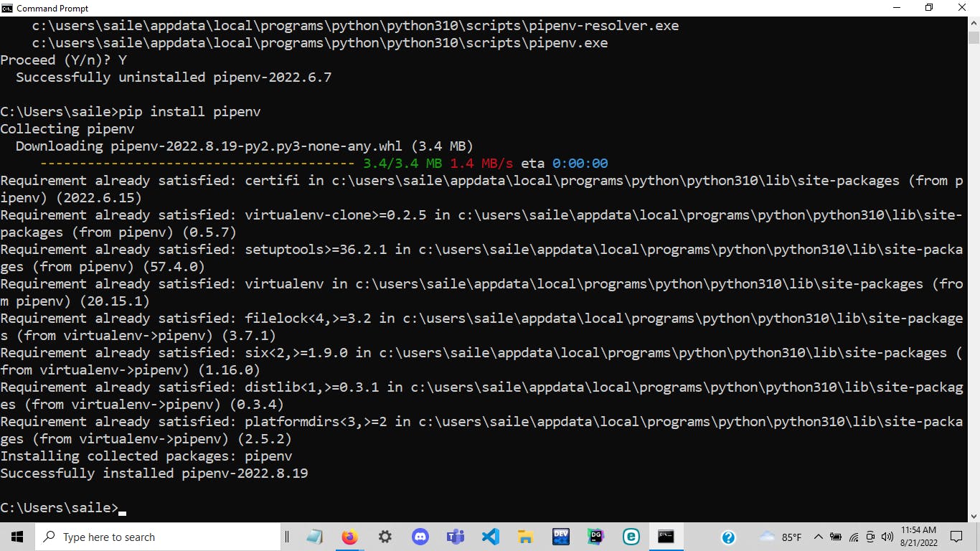This screenshot has height=551, width=980.
Task: Launch Visual Studio Code from taskbar
Action: (x=490, y=537)
